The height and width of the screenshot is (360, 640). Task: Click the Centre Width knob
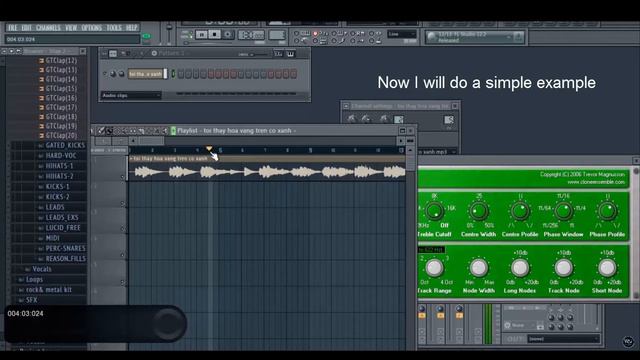click(478, 211)
